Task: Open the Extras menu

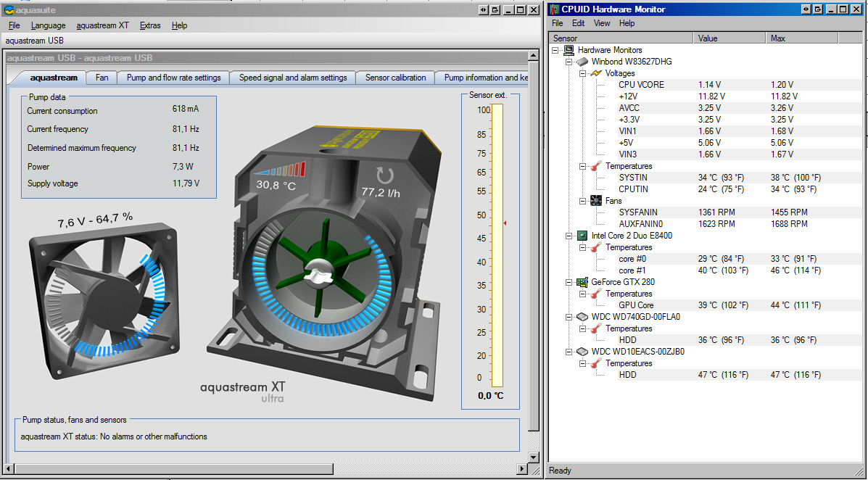Action: click(150, 25)
